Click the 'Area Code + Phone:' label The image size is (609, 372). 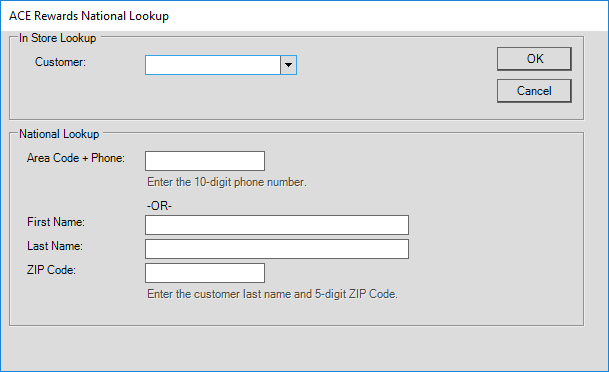coord(76,158)
